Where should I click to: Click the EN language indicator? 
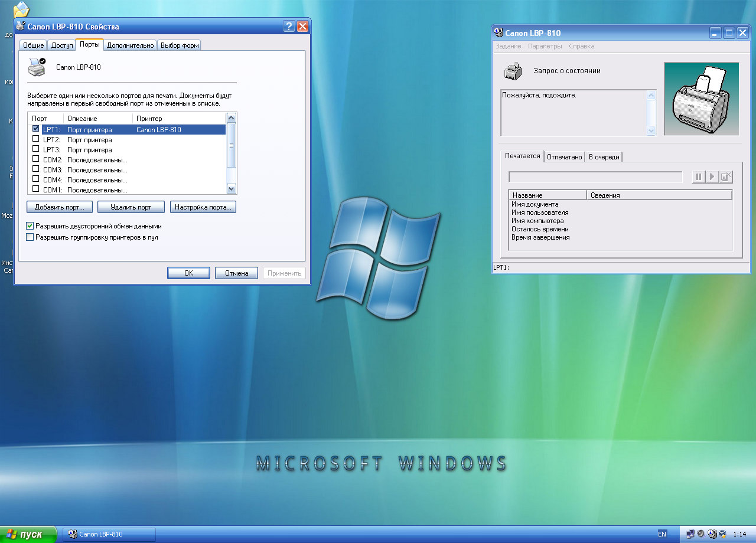click(x=662, y=534)
